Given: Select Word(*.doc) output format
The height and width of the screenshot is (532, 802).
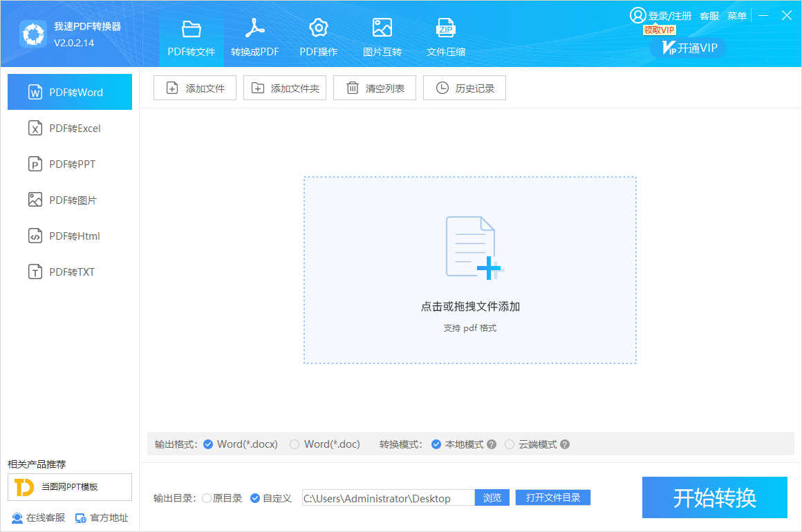Looking at the screenshot, I should pyautogui.click(x=325, y=444).
